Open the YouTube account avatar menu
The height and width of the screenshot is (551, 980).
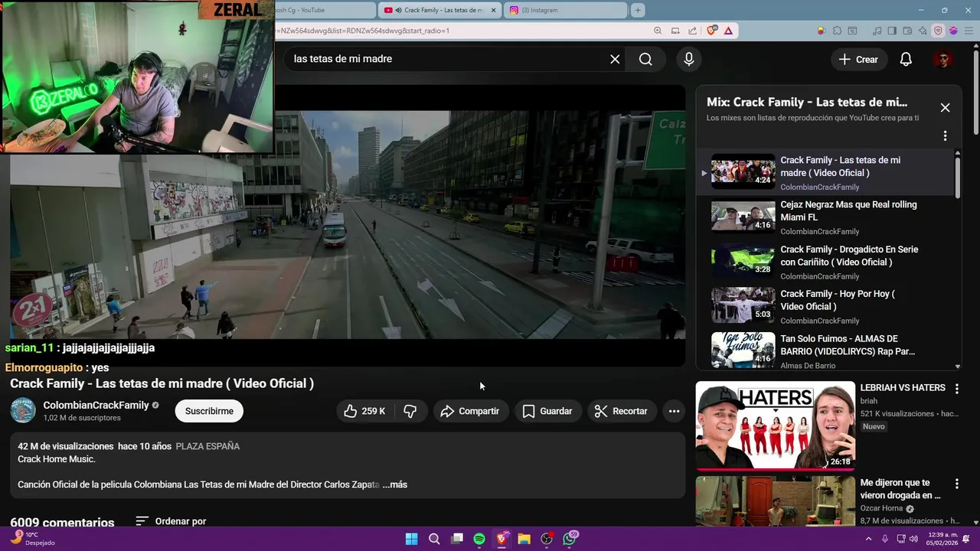[x=942, y=59]
